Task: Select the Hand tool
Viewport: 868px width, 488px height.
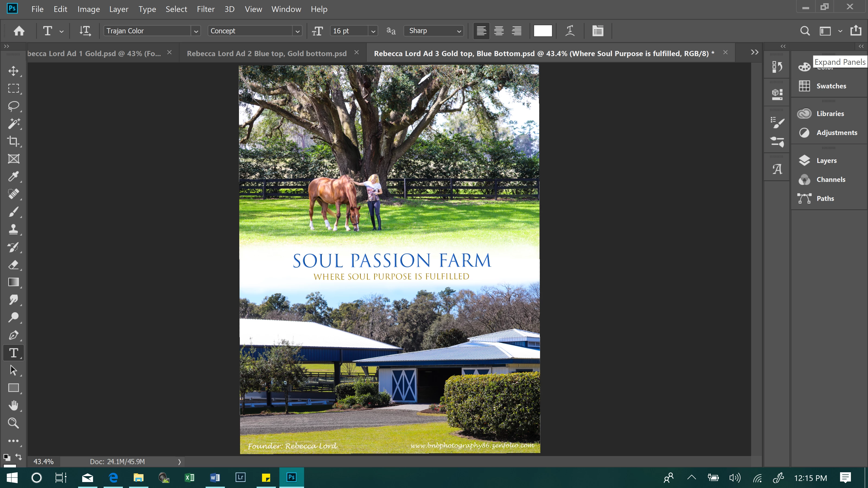Action: (14, 406)
